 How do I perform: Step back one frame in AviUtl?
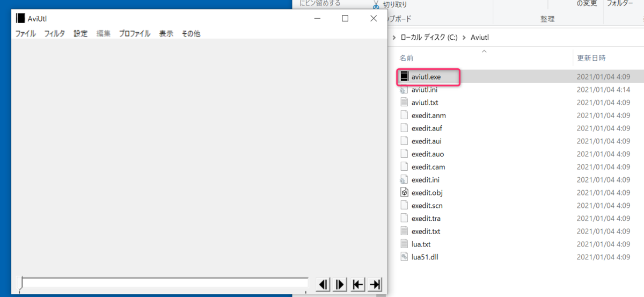pos(323,284)
